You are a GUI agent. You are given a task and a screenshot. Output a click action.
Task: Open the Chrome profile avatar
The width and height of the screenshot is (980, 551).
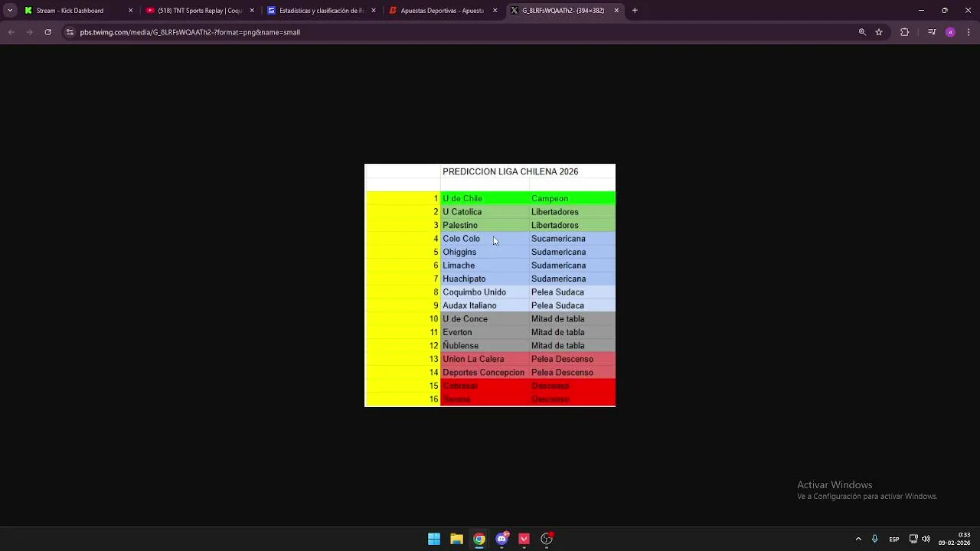[950, 32]
